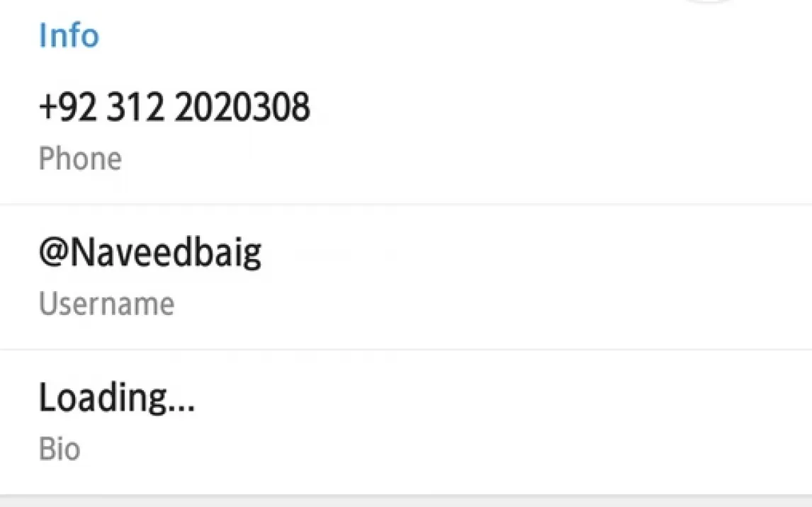Click the gray Bio label

60,449
